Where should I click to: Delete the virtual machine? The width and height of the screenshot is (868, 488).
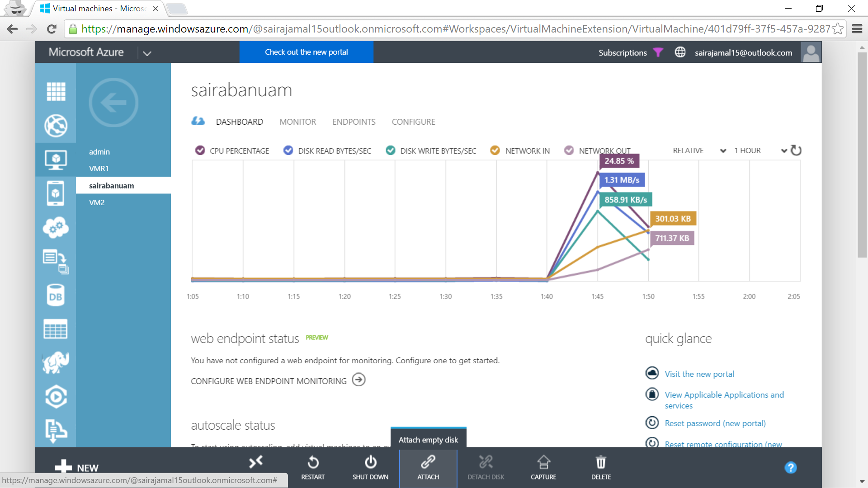(601, 467)
